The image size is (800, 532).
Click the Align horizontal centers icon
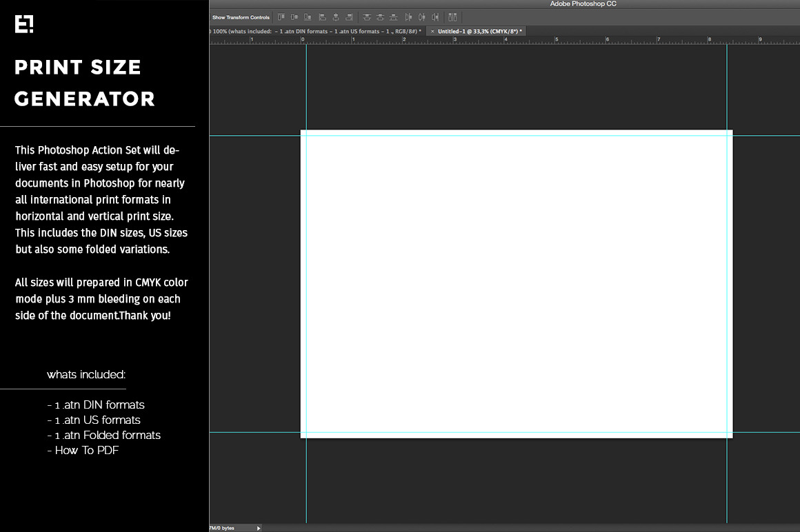(x=336, y=17)
